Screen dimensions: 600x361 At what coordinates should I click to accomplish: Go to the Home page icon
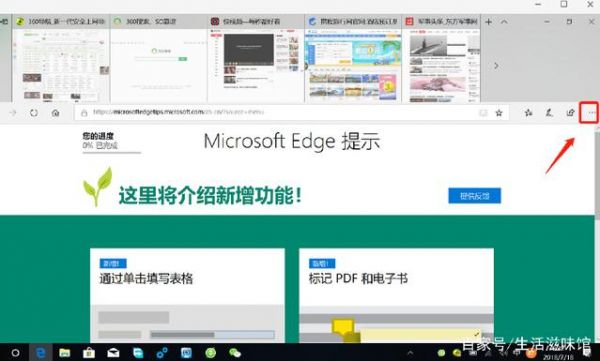55,113
